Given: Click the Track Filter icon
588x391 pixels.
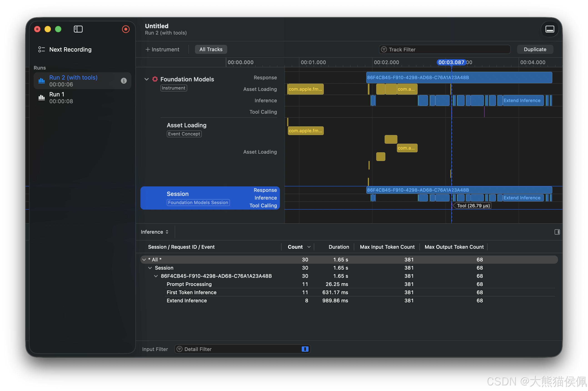Looking at the screenshot, I should coord(384,49).
